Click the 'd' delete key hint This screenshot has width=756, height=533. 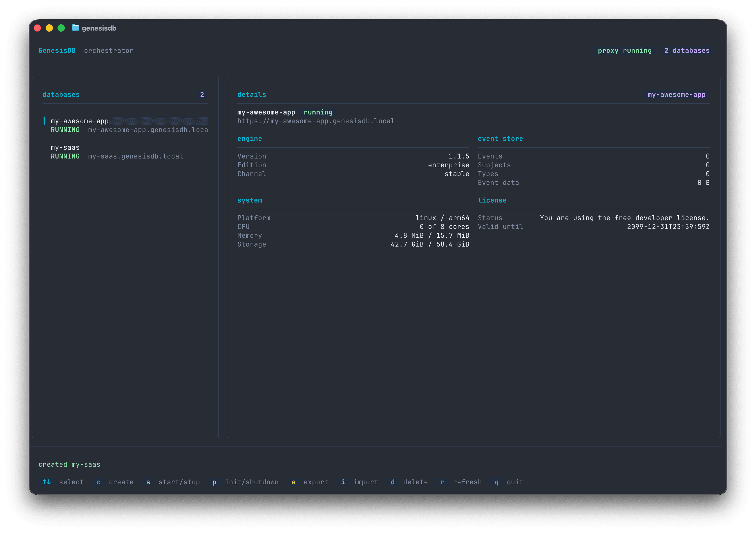point(393,482)
